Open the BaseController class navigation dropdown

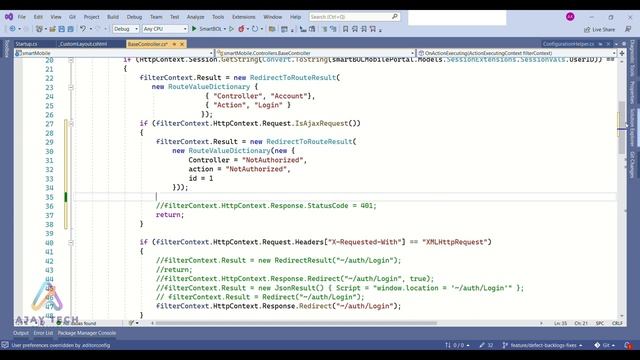click(x=315, y=53)
